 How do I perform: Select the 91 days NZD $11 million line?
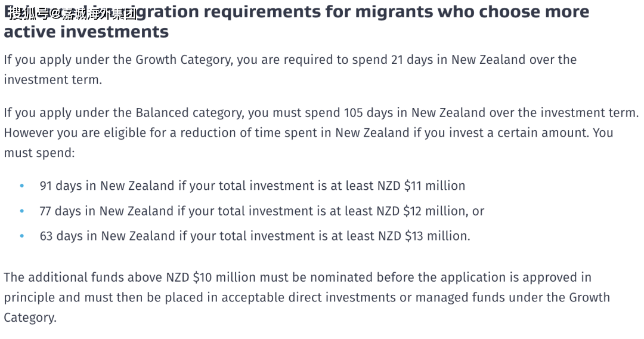tap(252, 186)
